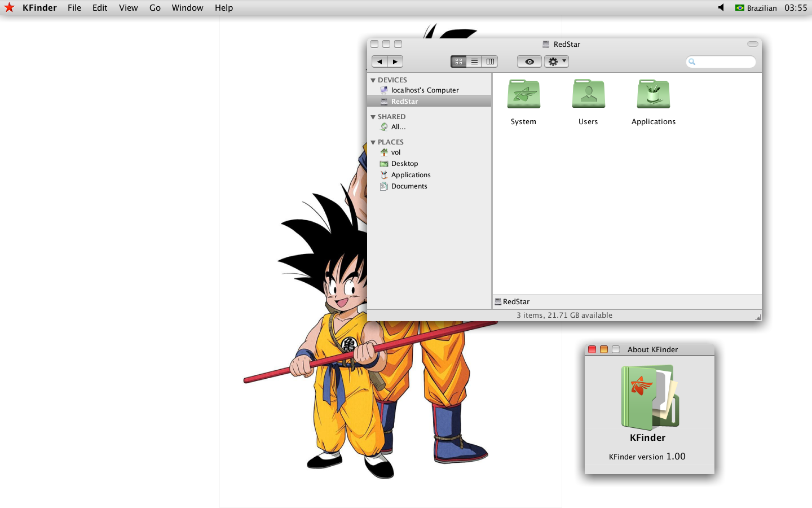Viewport: 812px width, 508px height.
Task: Collapse the DEVICES section
Action: [x=373, y=80]
